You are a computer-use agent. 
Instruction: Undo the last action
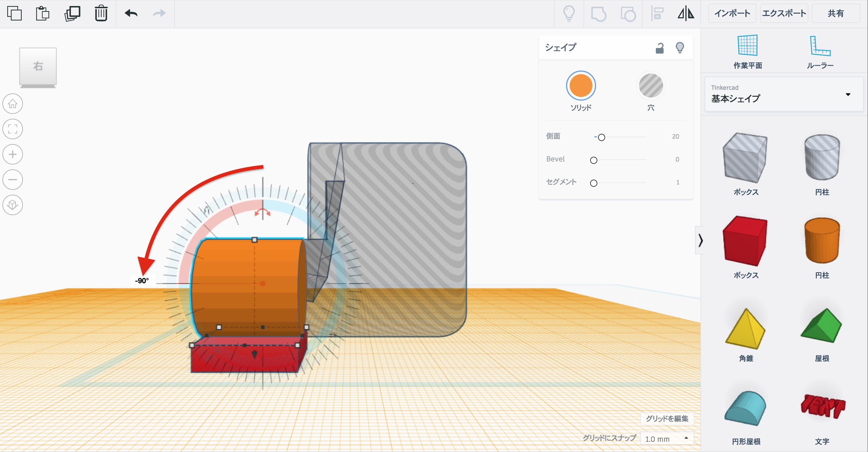click(x=131, y=14)
